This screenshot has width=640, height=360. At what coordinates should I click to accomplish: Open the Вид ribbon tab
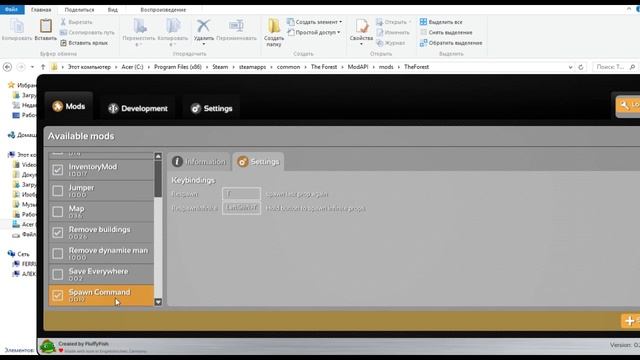tap(113, 9)
